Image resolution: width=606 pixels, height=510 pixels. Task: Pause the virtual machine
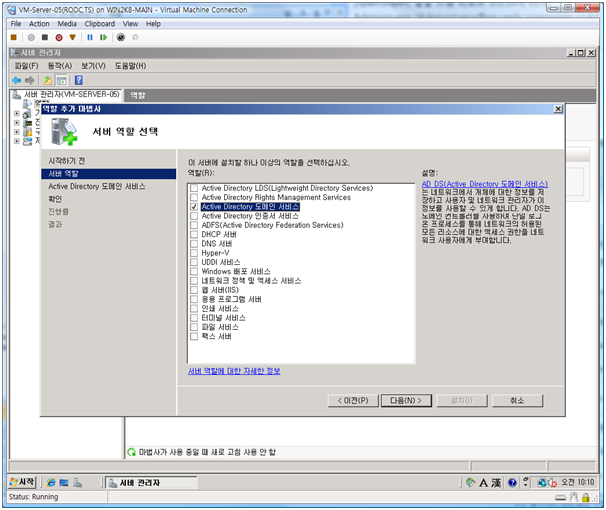pos(90,37)
